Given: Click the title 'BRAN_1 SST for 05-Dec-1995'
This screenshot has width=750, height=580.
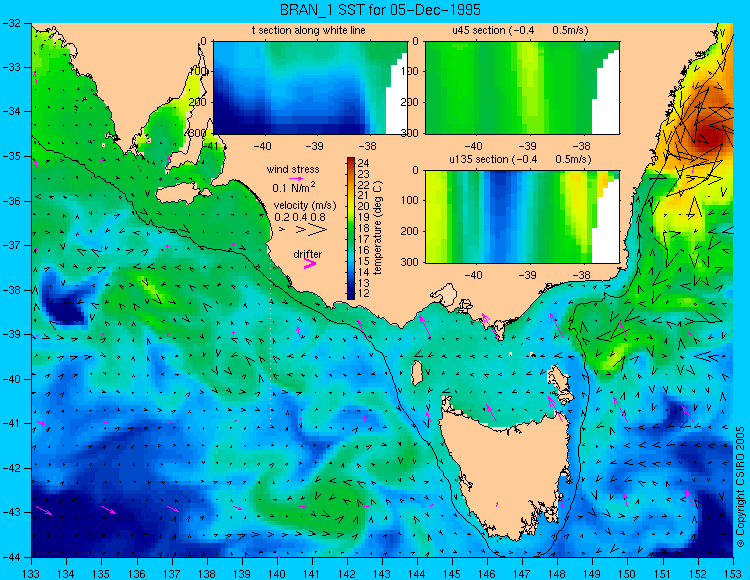Looking at the screenshot, I should tap(380, 10).
